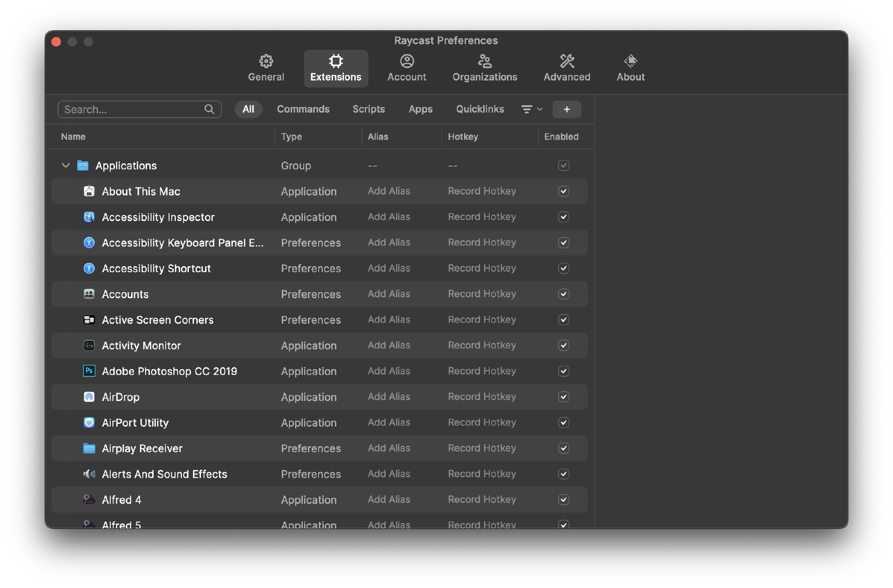Filter by Apps
The width and height of the screenshot is (893, 588).
[x=420, y=109]
